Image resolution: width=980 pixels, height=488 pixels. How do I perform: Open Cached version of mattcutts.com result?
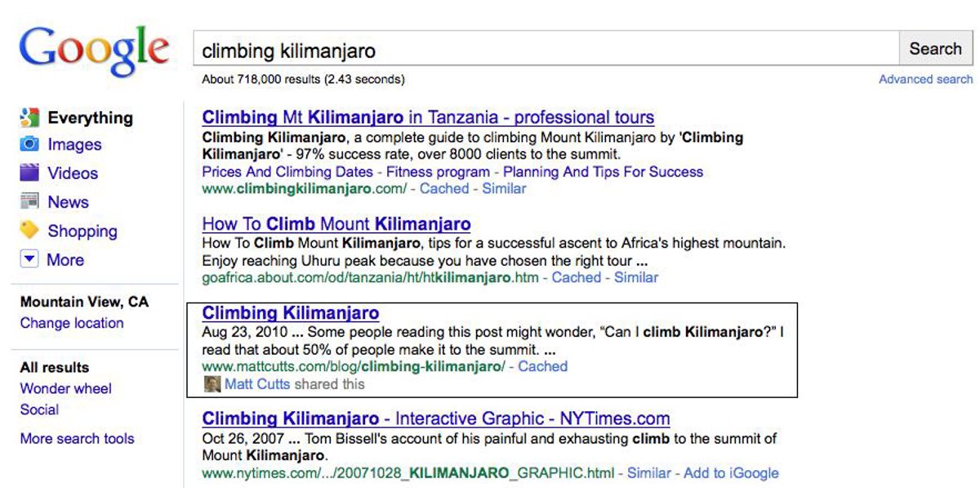pos(542,366)
